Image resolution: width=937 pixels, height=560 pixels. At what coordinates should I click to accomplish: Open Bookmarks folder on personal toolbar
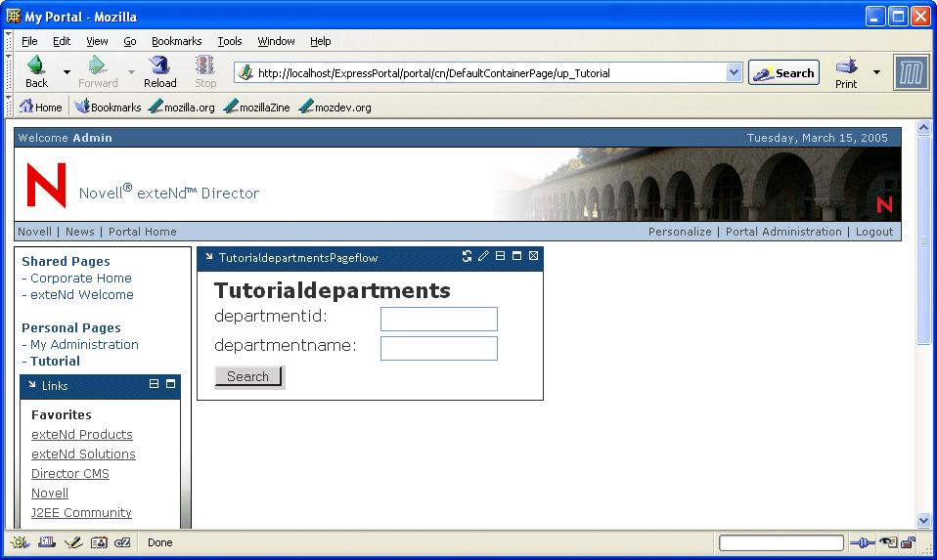click(x=109, y=107)
